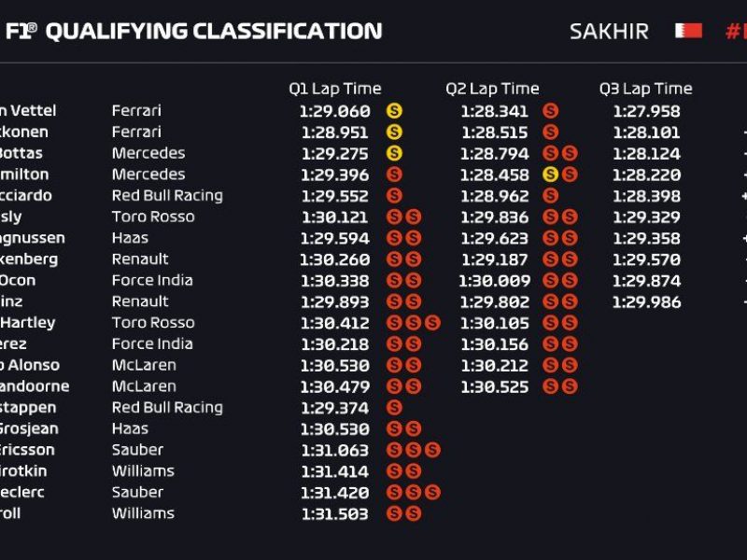Viewport: 747px width, 560px height.
Task: Click the SAKHIR location label
Action: tap(609, 31)
